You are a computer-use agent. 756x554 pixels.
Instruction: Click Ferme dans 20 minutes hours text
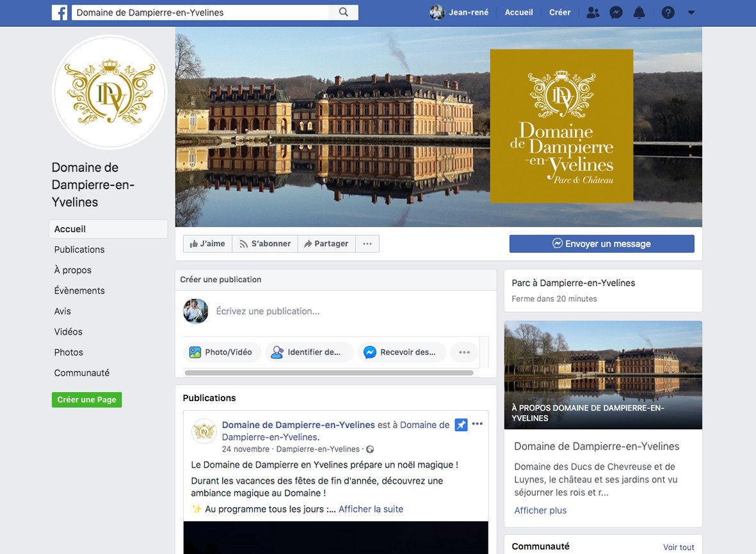[x=554, y=299]
